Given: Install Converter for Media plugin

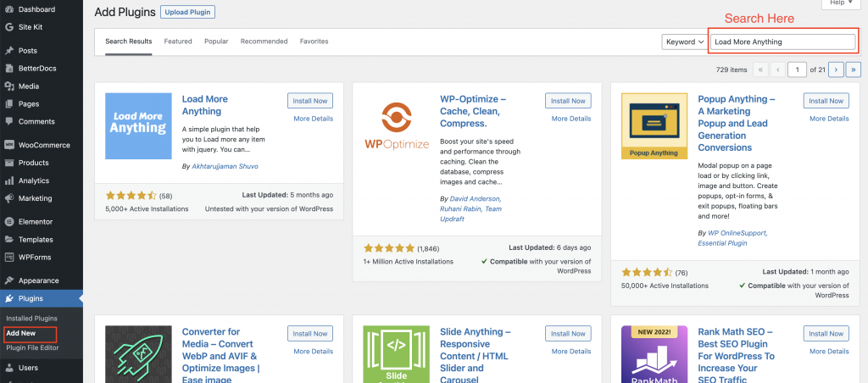Looking at the screenshot, I should pyautogui.click(x=310, y=334).
